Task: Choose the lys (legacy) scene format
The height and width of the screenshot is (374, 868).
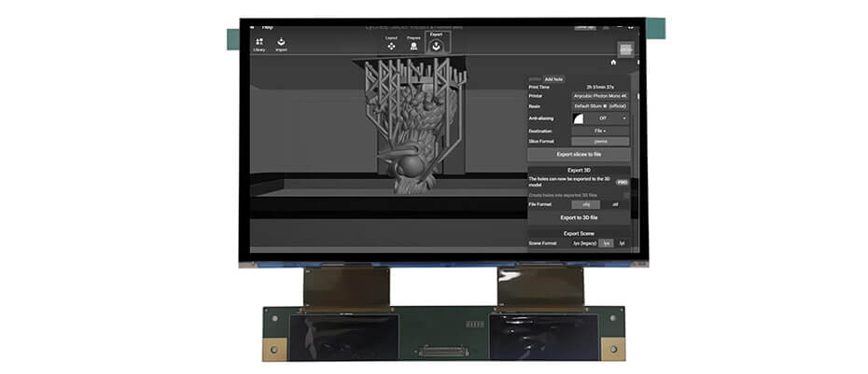Action: click(x=586, y=243)
